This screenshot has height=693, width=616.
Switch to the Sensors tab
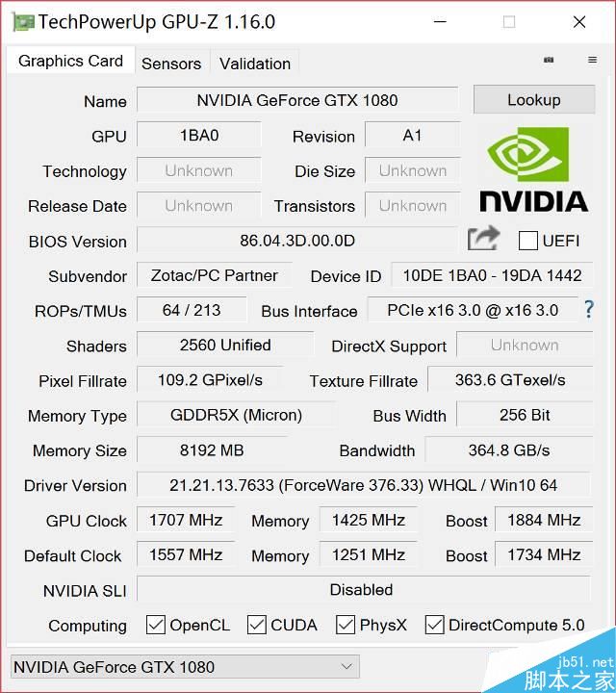point(171,64)
